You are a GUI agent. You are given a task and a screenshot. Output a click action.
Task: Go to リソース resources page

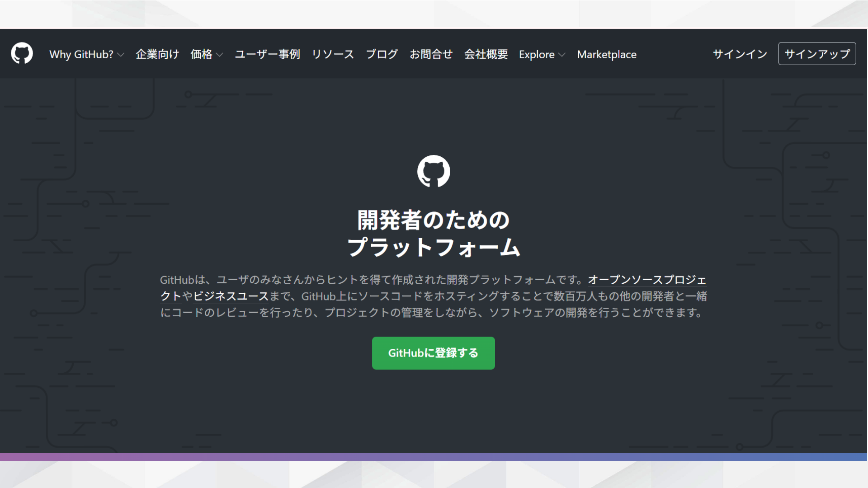point(333,54)
